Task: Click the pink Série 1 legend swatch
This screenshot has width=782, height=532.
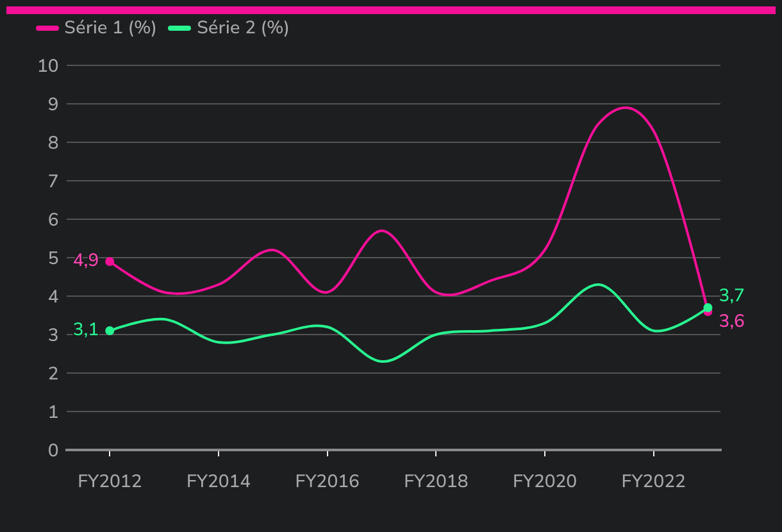Action: click(47, 28)
